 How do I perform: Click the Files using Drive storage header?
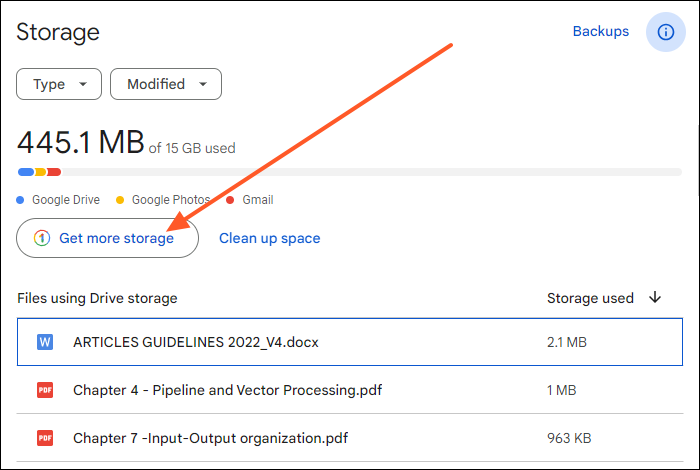coord(97,298)
